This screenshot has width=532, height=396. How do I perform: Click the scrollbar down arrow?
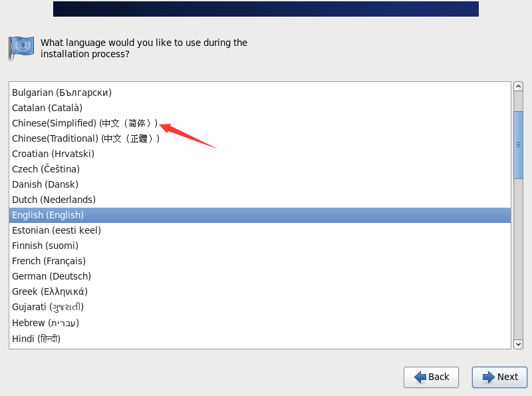click(x=518, y=344)
